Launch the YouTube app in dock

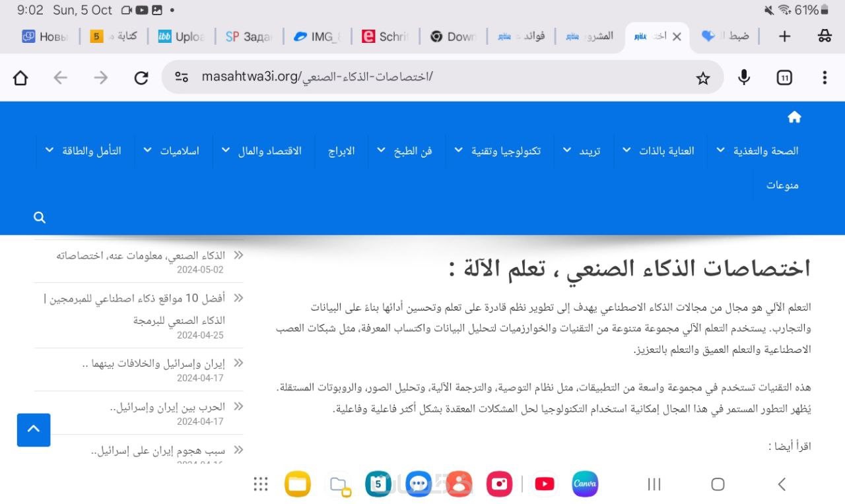coord(545,484)
